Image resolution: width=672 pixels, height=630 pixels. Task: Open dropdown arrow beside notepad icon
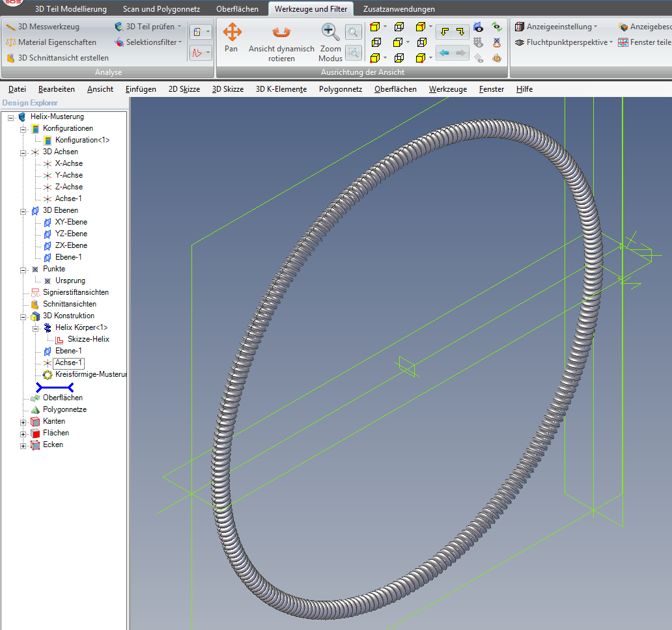pos(208,32)
